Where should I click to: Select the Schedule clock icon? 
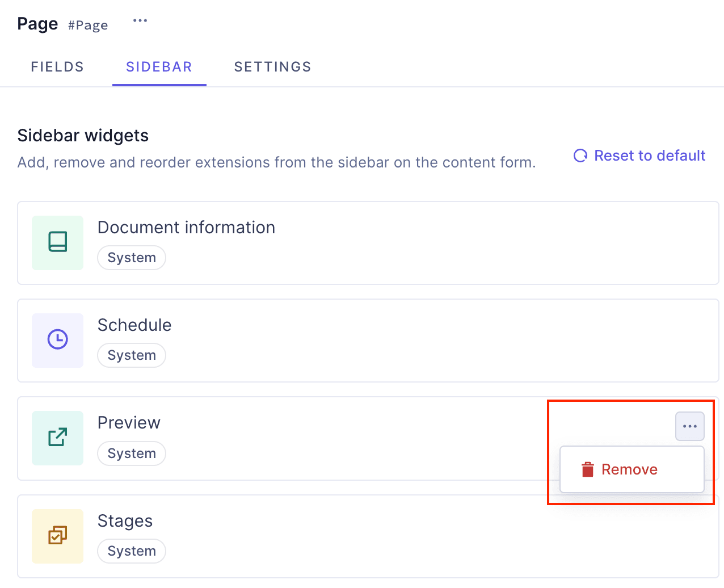(57, 340)
